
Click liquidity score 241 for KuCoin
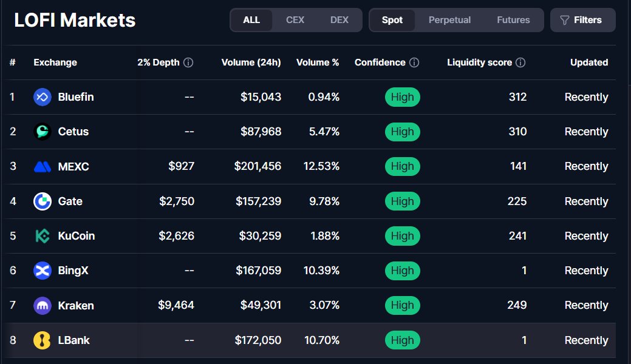[517, 236]
